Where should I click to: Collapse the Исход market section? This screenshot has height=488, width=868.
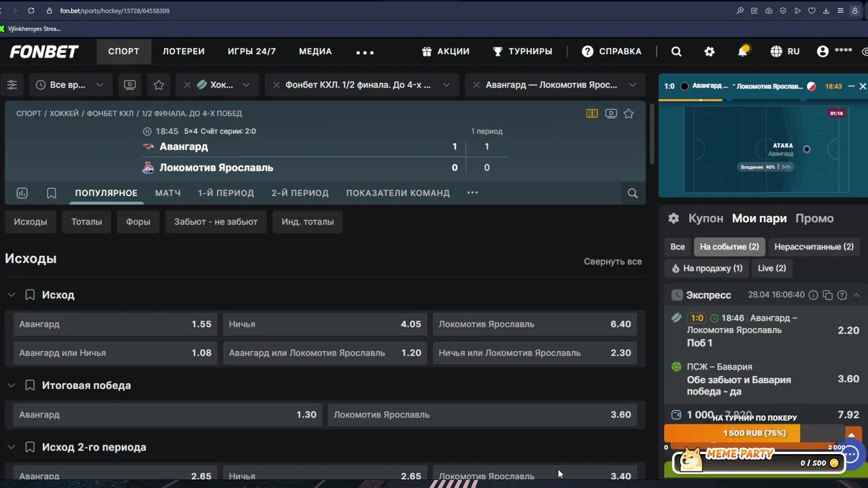(x=12, y=295)
